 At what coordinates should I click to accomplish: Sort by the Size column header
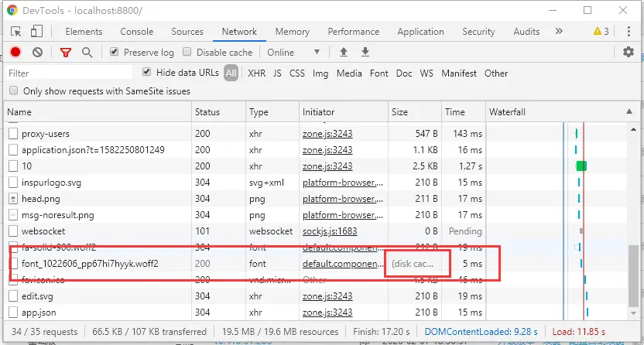coord(415,112)
